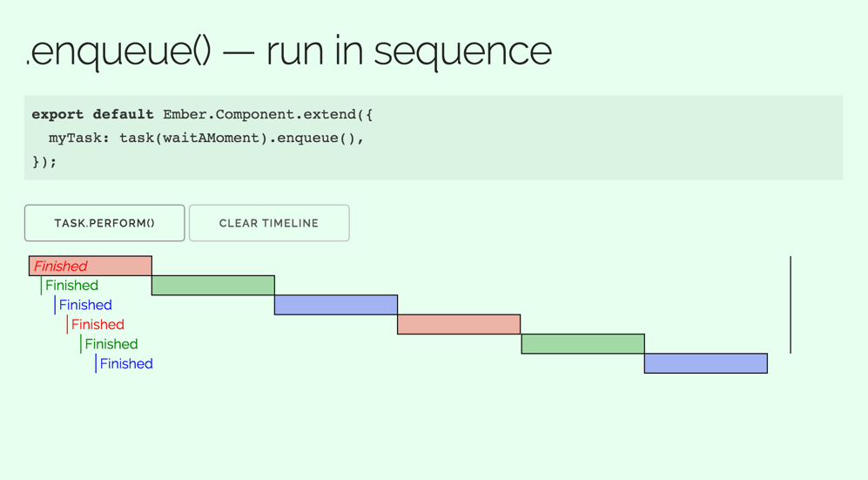Select the first blue Finished label
The height and width of the screenshot is (480, 868).
(x=85, y=305)
